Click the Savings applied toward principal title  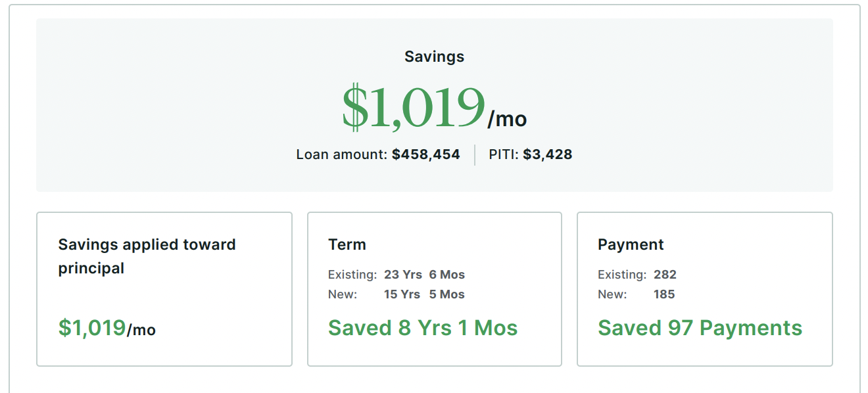(147, 256)
